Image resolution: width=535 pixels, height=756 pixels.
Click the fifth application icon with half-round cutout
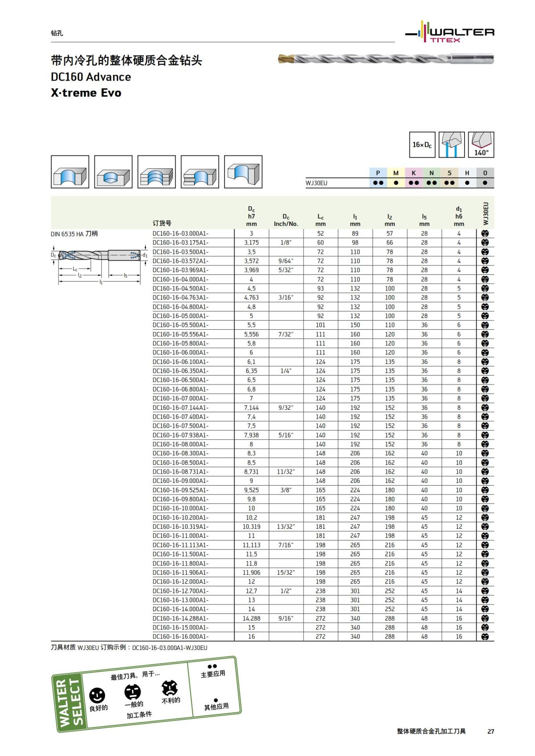243,172
